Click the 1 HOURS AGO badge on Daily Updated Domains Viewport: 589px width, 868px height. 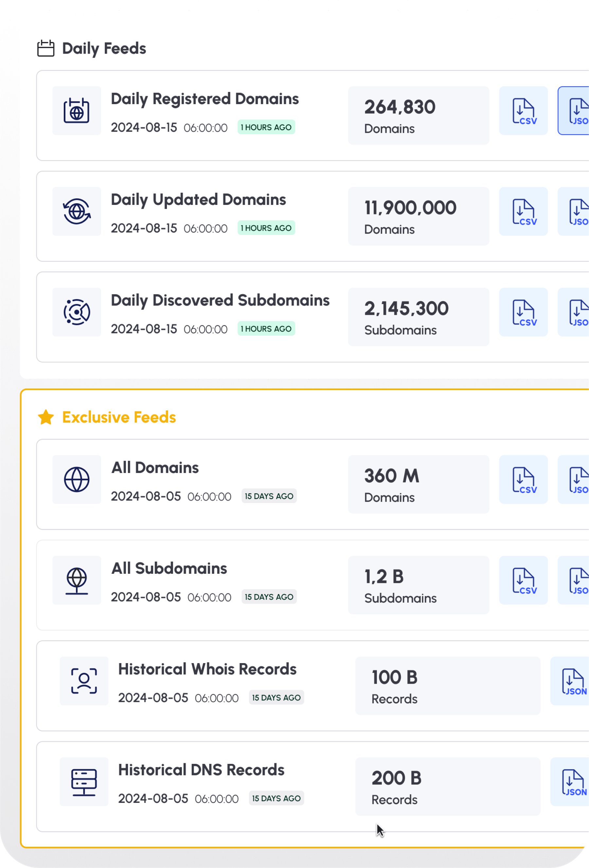click(x=266, y=228)
